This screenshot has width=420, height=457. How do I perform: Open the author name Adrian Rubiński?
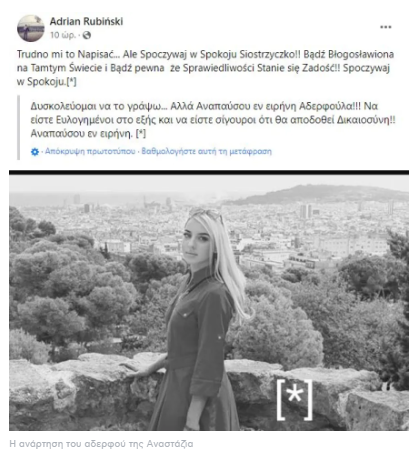[86, 21]
